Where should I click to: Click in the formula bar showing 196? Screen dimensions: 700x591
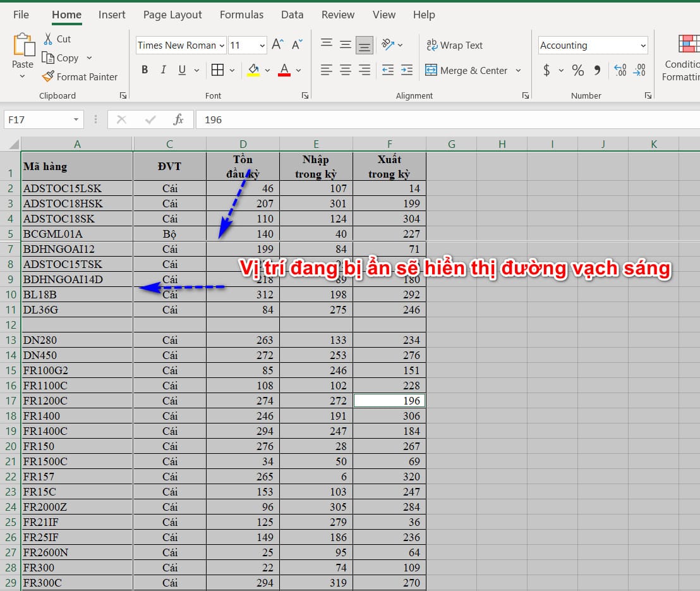(447, 119)
